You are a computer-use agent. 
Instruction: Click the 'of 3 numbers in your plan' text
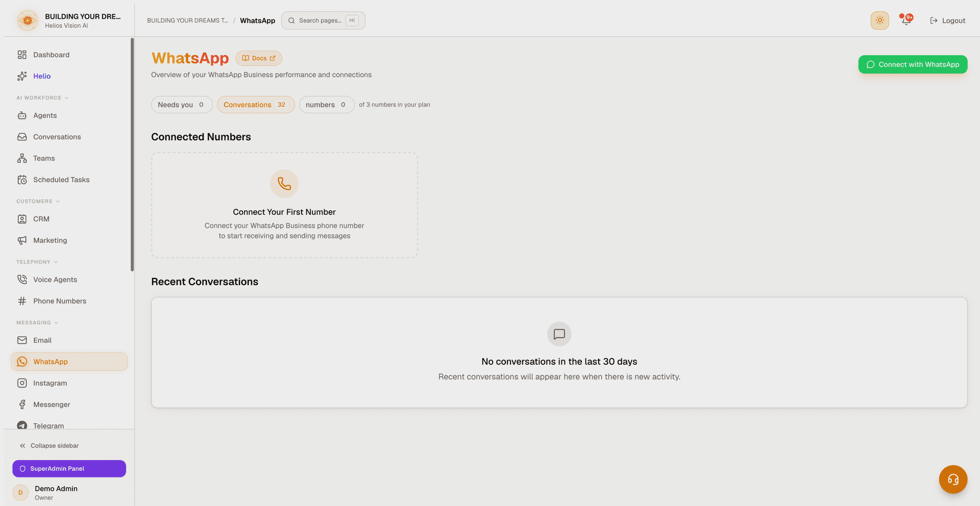395,105
